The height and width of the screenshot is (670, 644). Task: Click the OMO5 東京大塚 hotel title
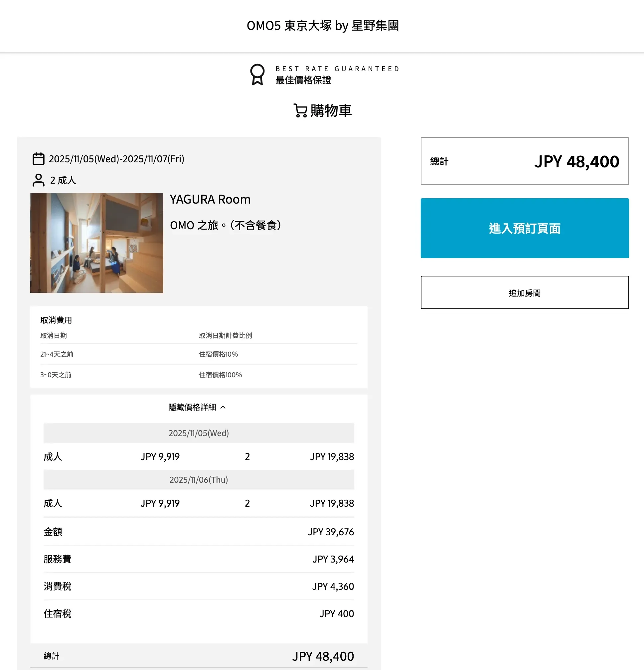pos(322,26)
